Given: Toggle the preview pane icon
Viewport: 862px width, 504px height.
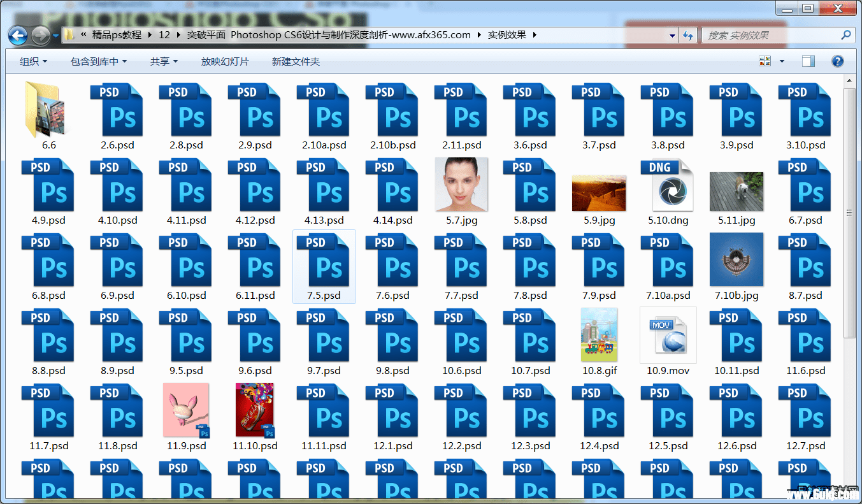Looking at the screenshot, I should click(808, 61).
